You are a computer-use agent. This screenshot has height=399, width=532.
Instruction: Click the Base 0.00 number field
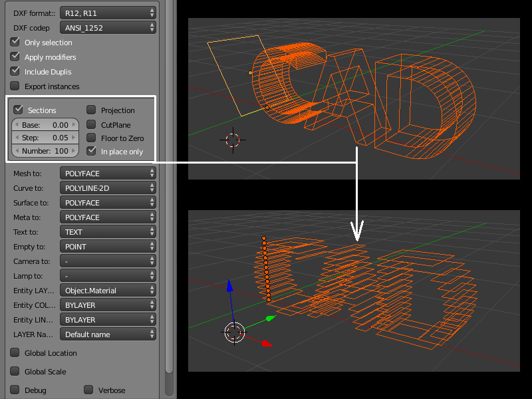45,125
